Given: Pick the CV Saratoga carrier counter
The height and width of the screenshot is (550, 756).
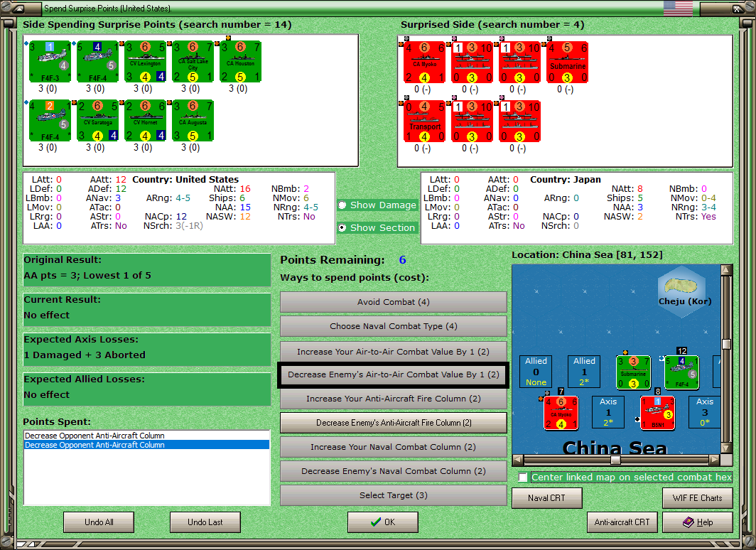Looking at the screenshot, I should 98,121.
